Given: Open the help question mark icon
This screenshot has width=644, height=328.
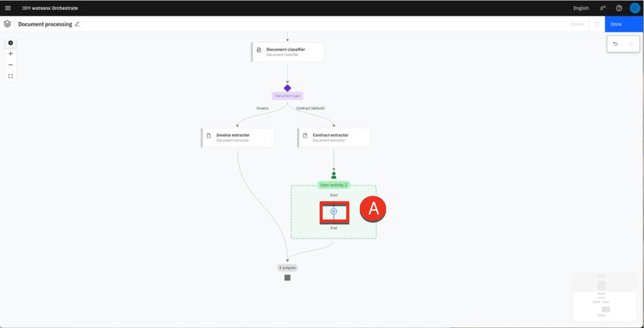Looking at the screenshot, I should [x=619, y=8].
